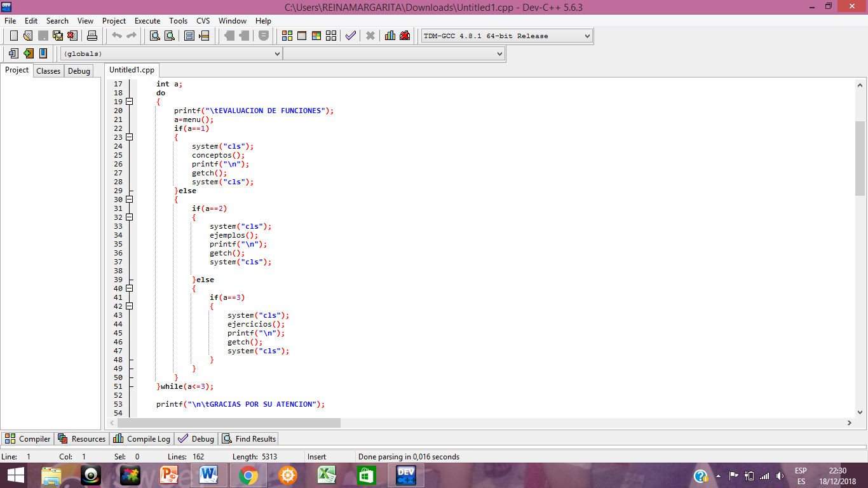The image size is (868, 488).
Task: Open the CVS menu
Action: tap(203, 21)
